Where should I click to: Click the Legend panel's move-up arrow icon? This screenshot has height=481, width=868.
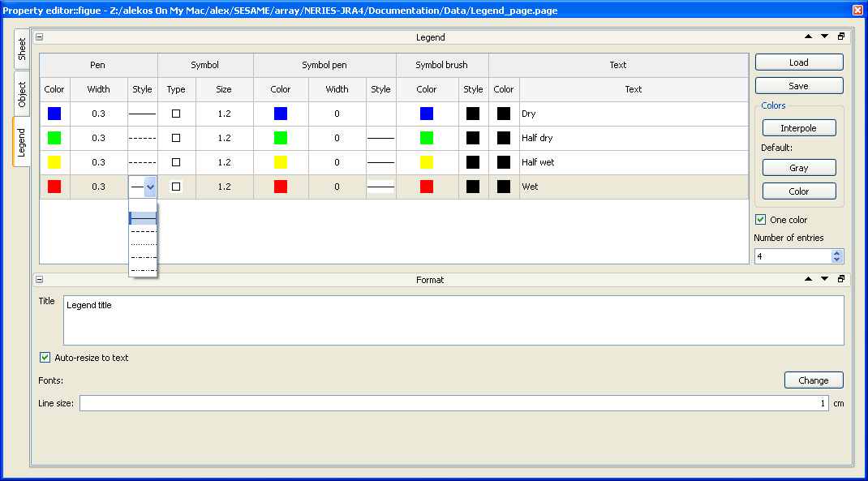click(x=808, y=37)
